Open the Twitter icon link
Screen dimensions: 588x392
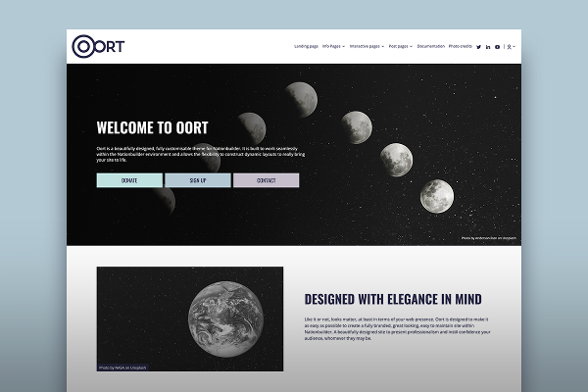478,47
